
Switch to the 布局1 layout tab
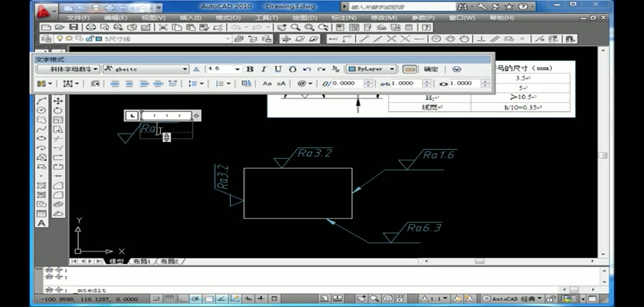(x=142, y=261)
